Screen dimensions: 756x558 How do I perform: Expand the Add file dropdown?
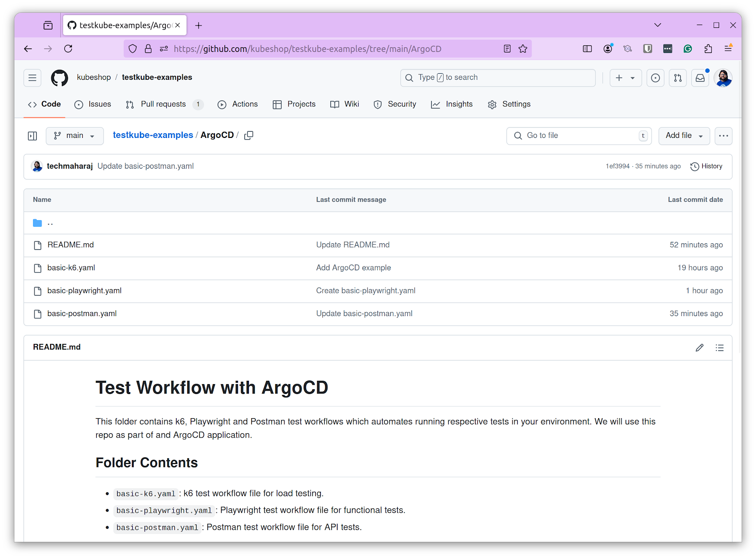click(x=684, y=136)
